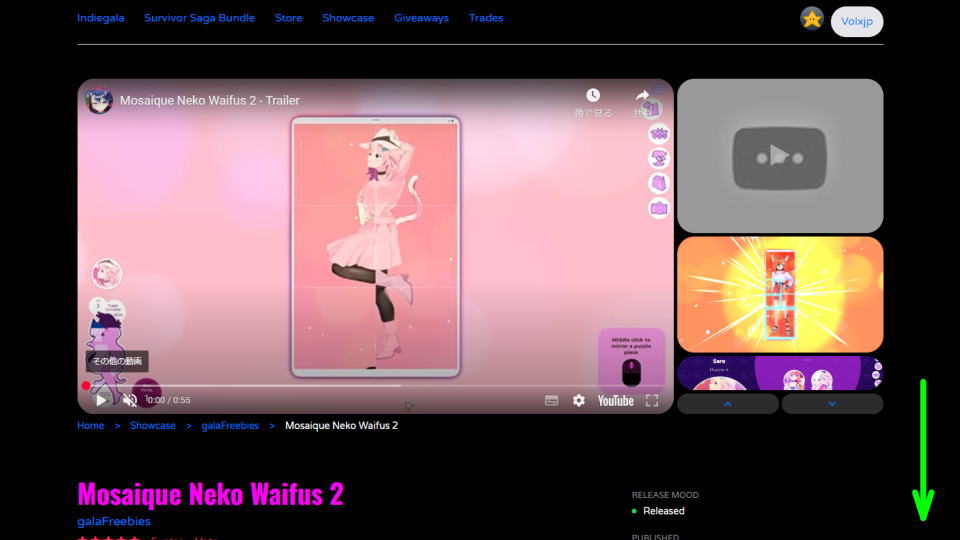Click the 0:00 / 0:55 time display
Screen dimensions: 960x540
(x=169, y=400)
